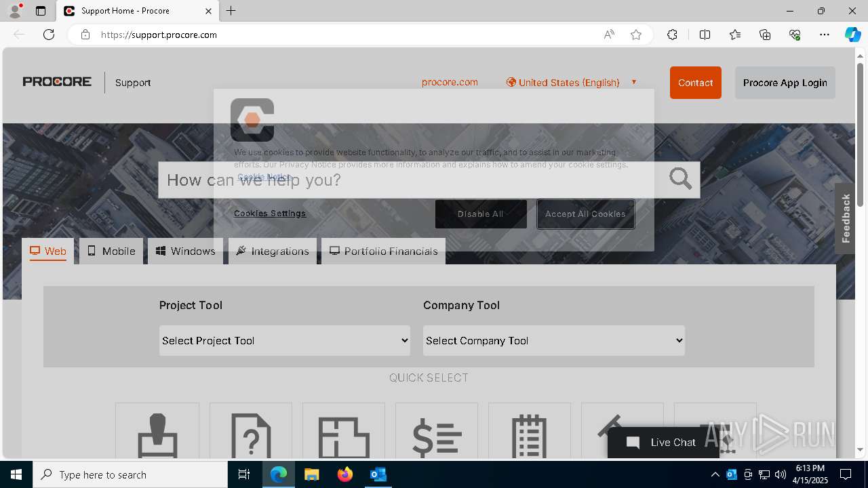Open the Edge profile icon

[x=15, y=11]
